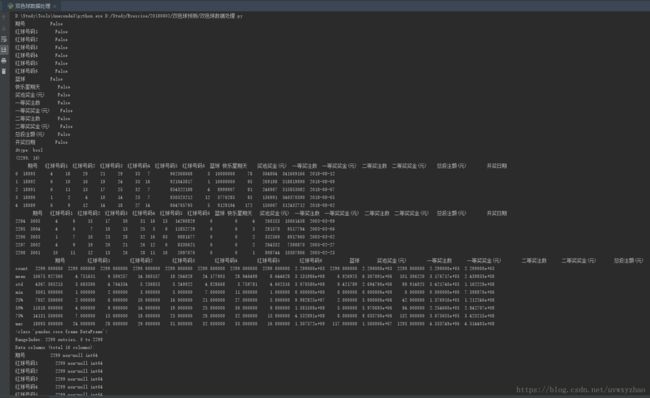Click the Up the Stack Trace arrow icon
The width and height of the screenshot is (650, 398).
tap(4, 17)
